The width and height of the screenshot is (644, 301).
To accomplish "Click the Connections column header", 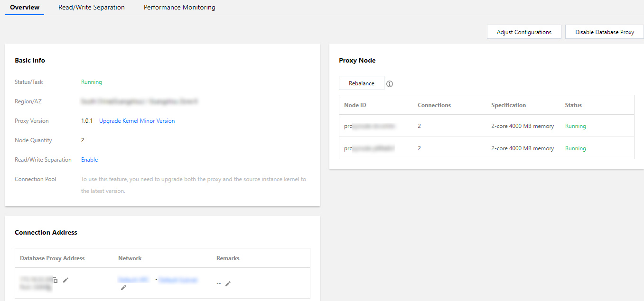I will [x=434, y=105].
